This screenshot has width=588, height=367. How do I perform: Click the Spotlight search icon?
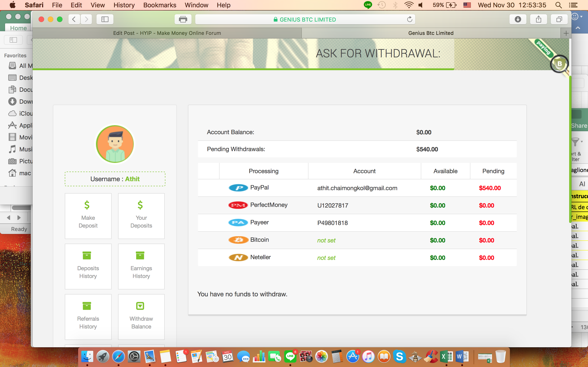pyautogui.click(x=558, y=5)
